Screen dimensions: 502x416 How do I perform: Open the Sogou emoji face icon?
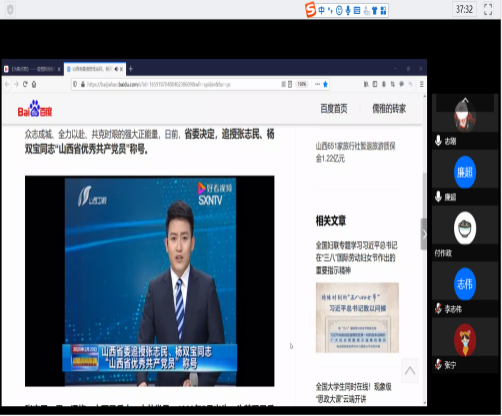339,10
